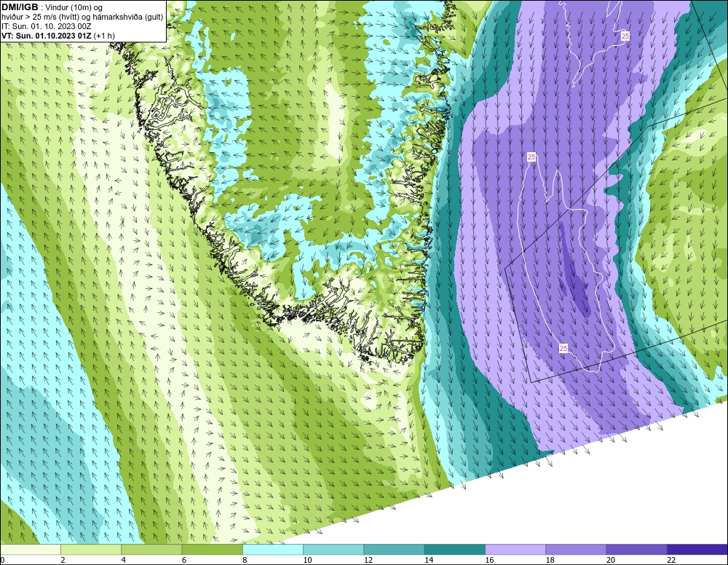Click the green 4–6 legend swatch
The image size is (728, 565).
coord(152,549)
